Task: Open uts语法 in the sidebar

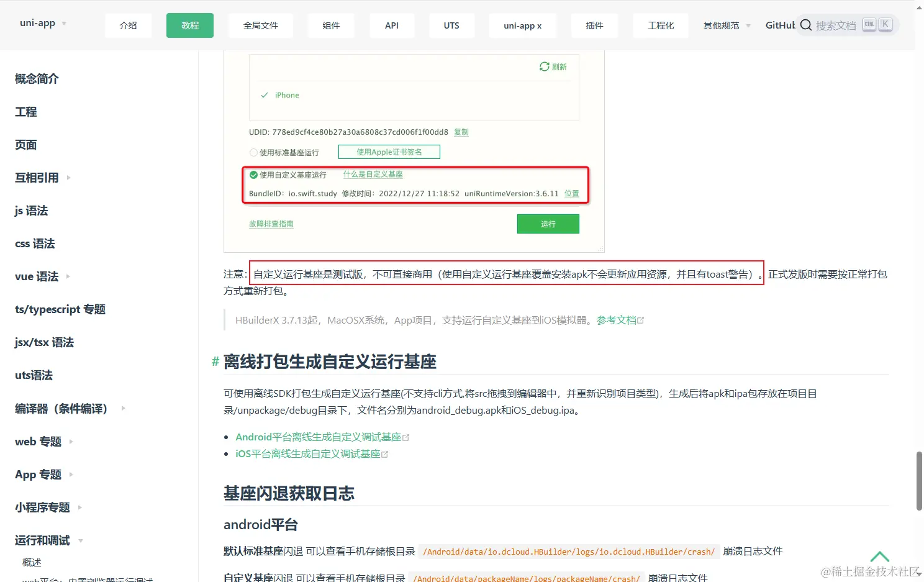Action: [34, 375]
